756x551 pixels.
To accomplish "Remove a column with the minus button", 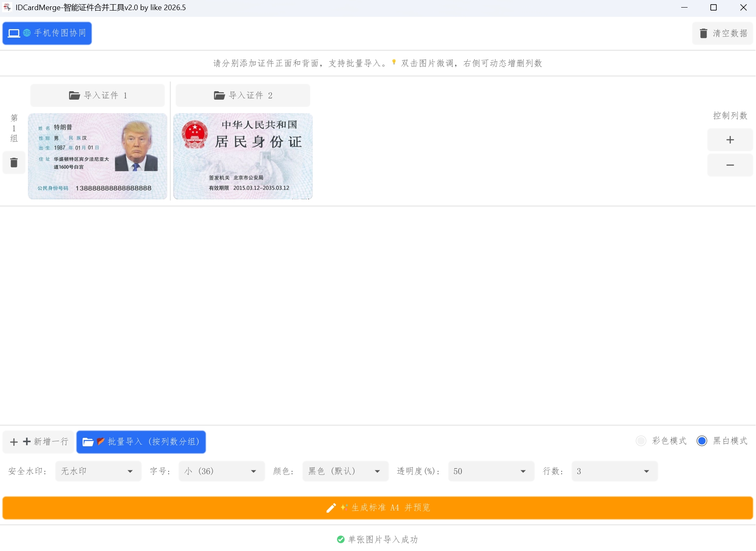I will (x=730, y=165).
